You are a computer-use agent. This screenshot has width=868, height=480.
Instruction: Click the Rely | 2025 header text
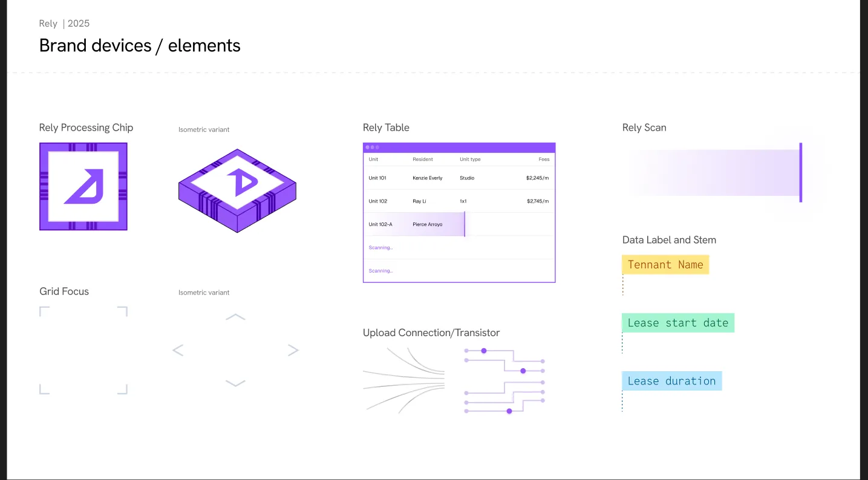[64, 24]
